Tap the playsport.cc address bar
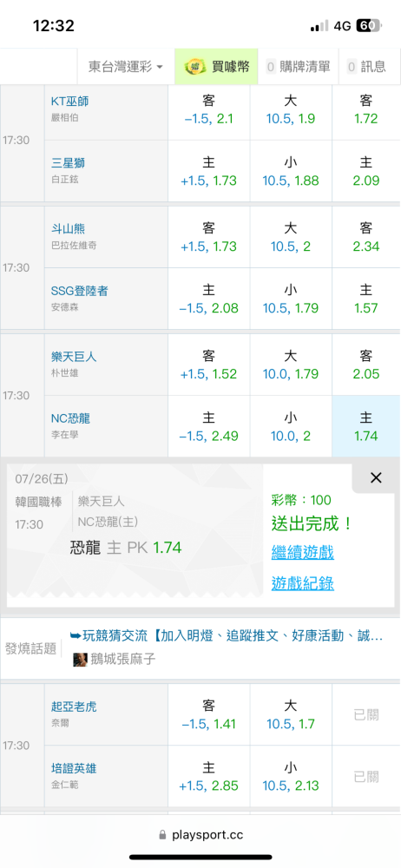401x868 pixels. coord(200,835)
